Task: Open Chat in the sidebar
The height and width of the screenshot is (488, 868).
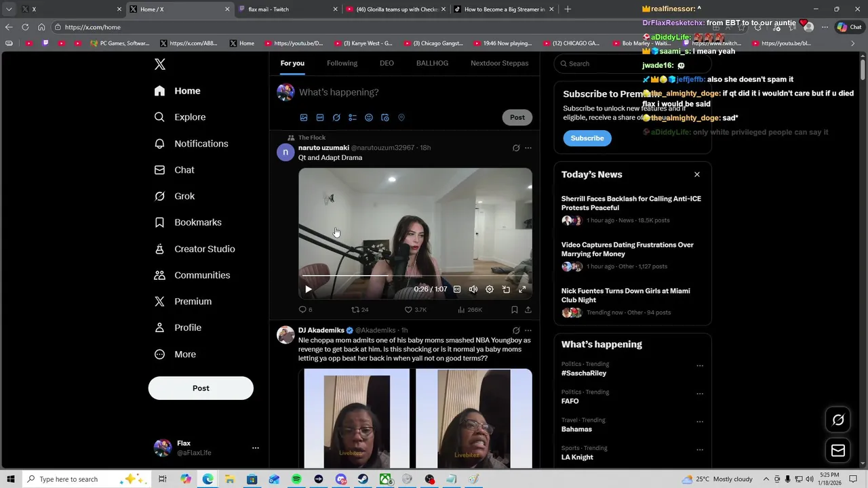Action: pos(174,170)
